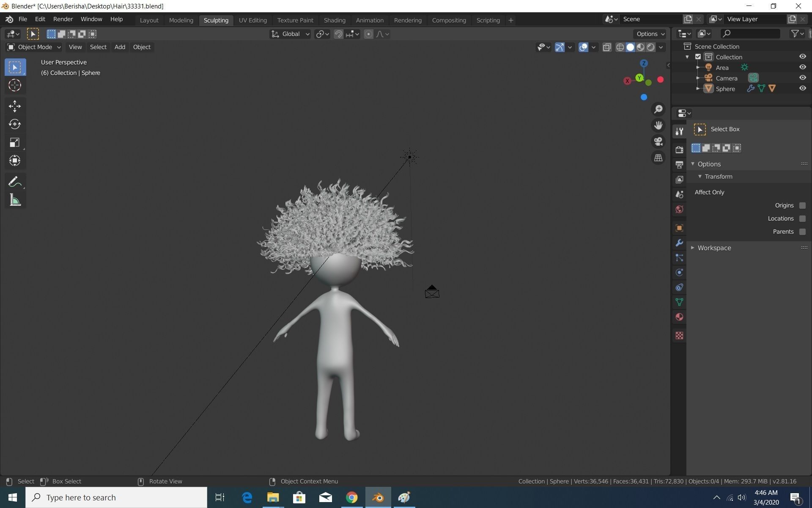Click the Pan view hand icon
Screen dimensions: 812x508
click(658, 125)
